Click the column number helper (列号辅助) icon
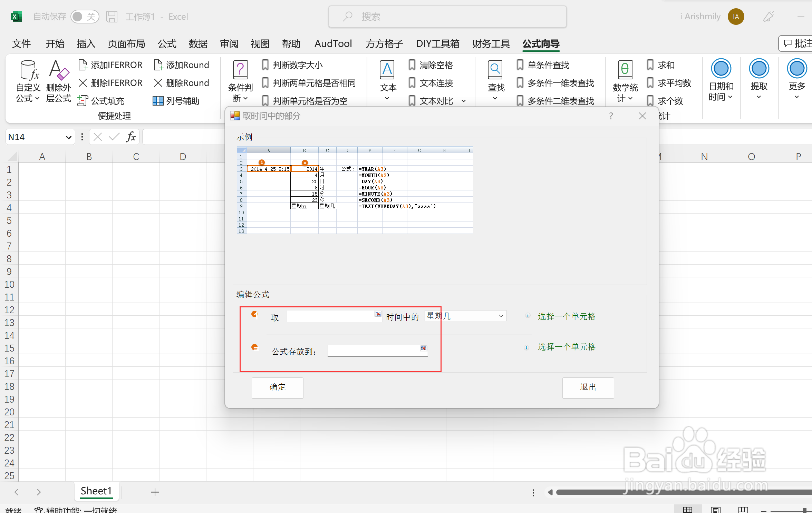This screenshot has width=812, height=513. 158,101
